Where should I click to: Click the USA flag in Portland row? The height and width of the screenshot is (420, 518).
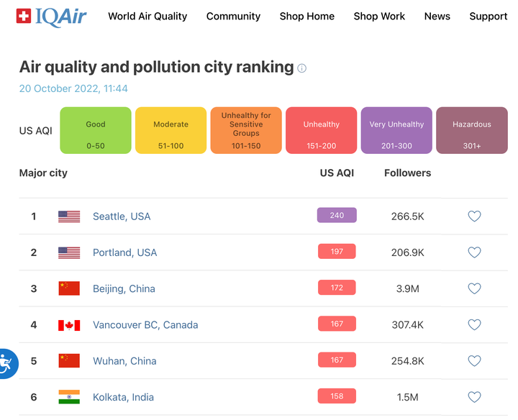[x=69, y=252]
